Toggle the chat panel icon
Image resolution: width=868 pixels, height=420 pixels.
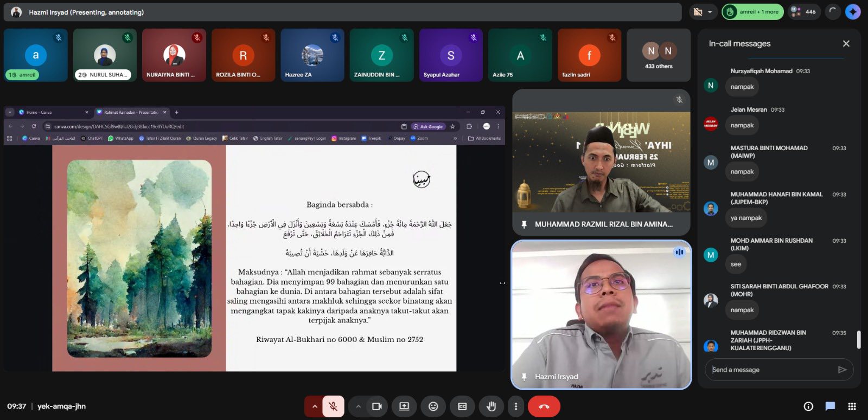tap(830, 406)
